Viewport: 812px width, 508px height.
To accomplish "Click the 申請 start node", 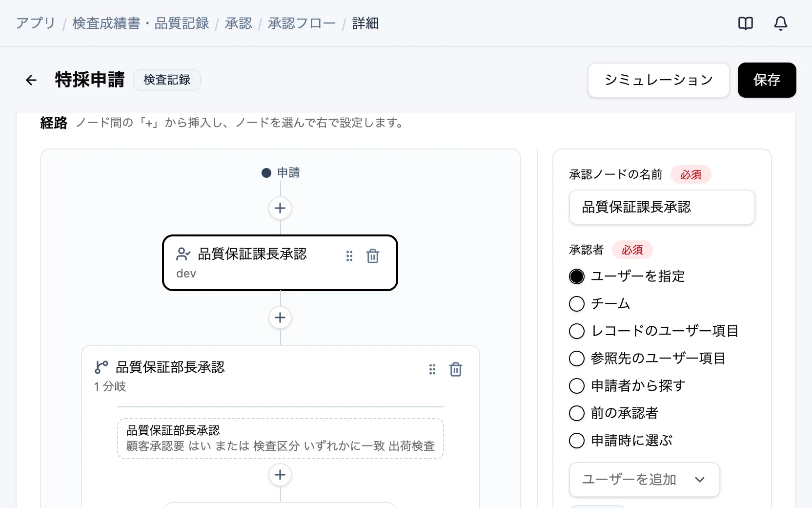I will [x=281, y=173].
